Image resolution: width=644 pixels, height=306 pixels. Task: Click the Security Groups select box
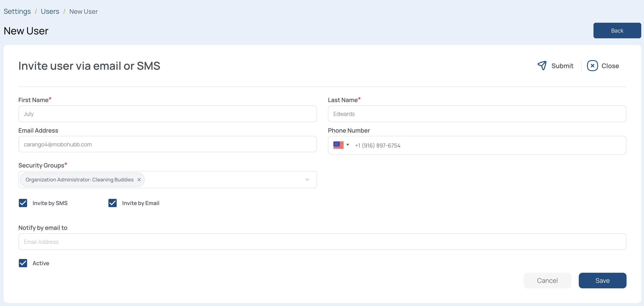167,179
